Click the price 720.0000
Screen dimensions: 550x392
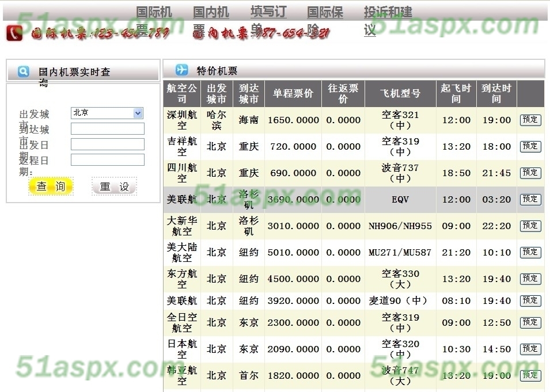(x=293, y=146)
